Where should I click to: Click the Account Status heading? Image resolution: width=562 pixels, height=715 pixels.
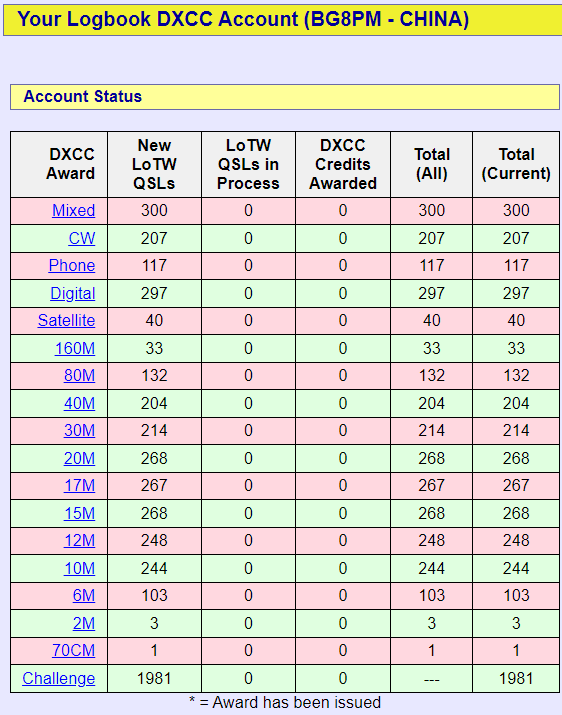click(83, 97)
